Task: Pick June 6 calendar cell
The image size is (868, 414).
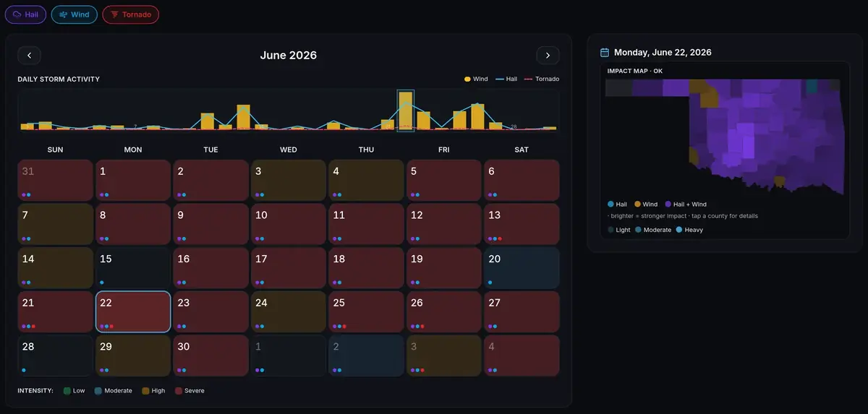Action: click(522, 180)
